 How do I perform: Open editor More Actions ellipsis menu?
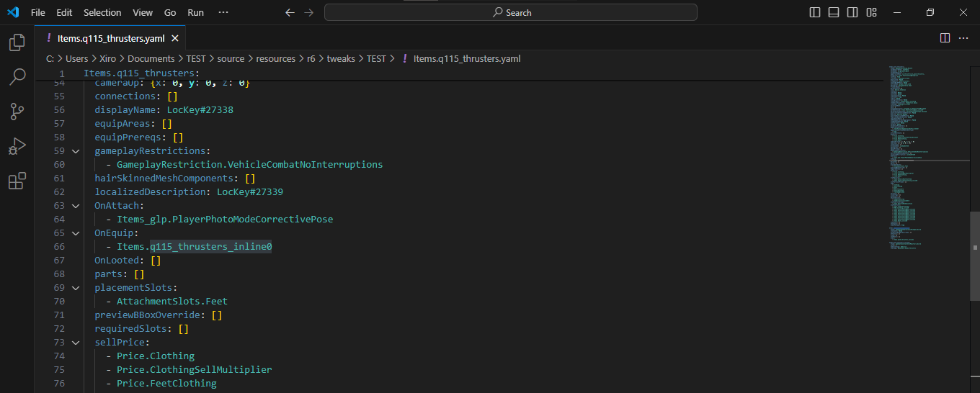(x=963, y=38)
